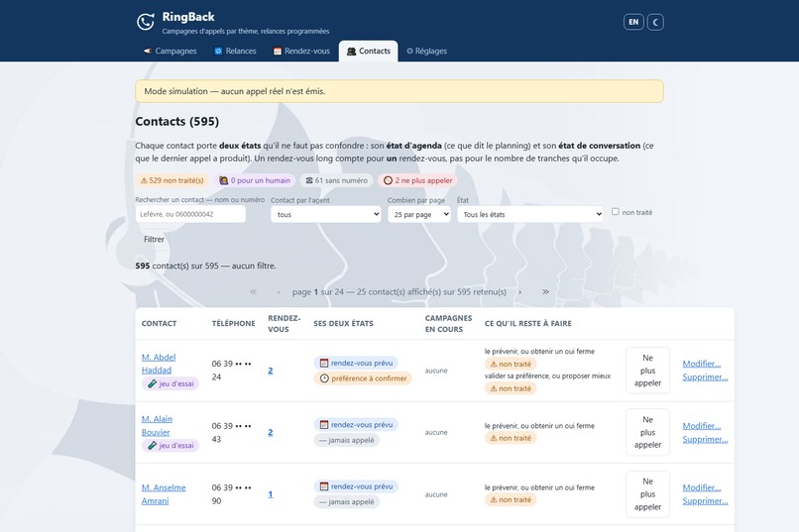
Task: Open the Campagnes tab
Action: pos(170,51)
